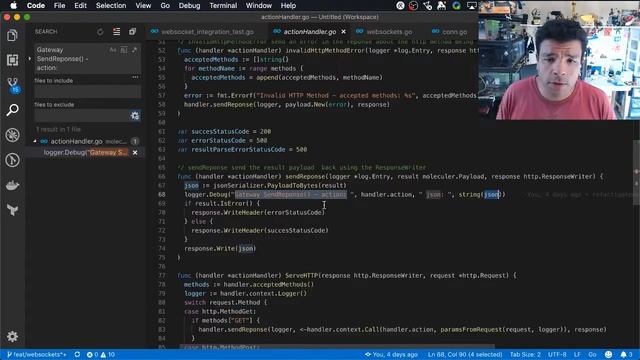Click 'Tab Size: 2' indentation setting
The width and height of the screenshot is (640, 360).
click(525, 355)
